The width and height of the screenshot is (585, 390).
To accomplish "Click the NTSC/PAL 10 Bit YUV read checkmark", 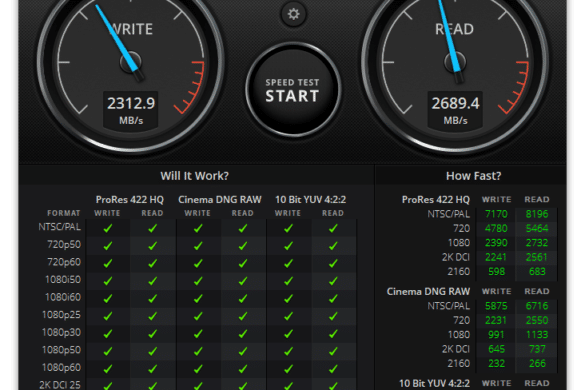I will (x=333, y=228).
